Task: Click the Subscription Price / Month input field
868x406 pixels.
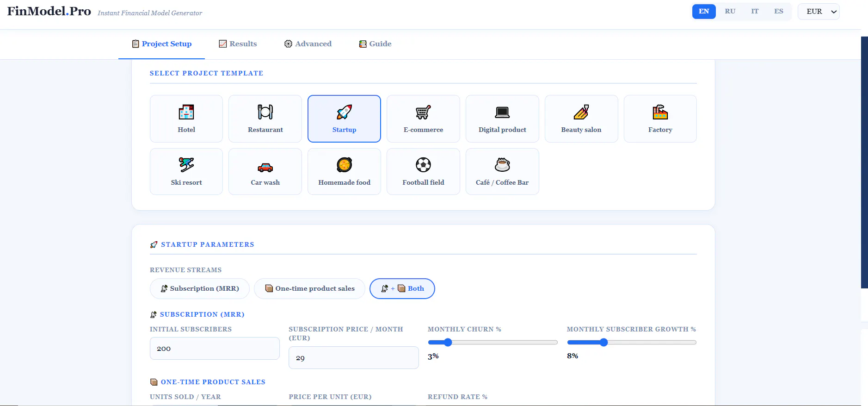Action: tap(354, 357)
